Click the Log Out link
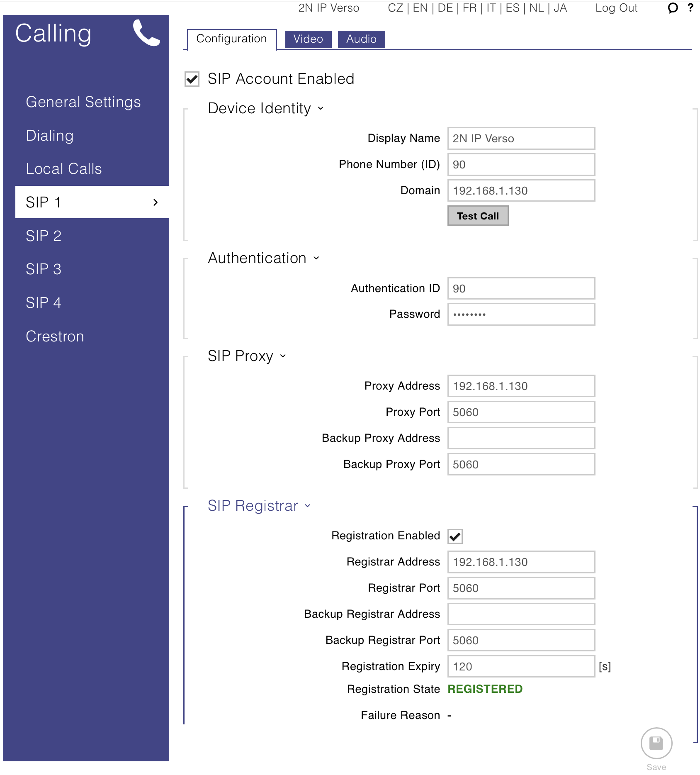 616,8
